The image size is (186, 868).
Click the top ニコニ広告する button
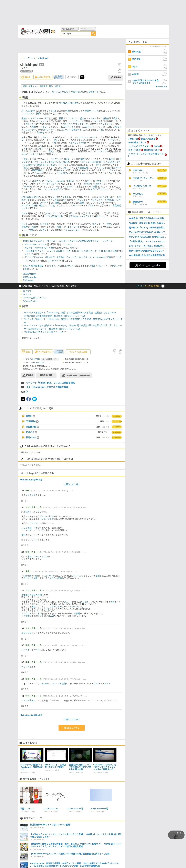43,77
